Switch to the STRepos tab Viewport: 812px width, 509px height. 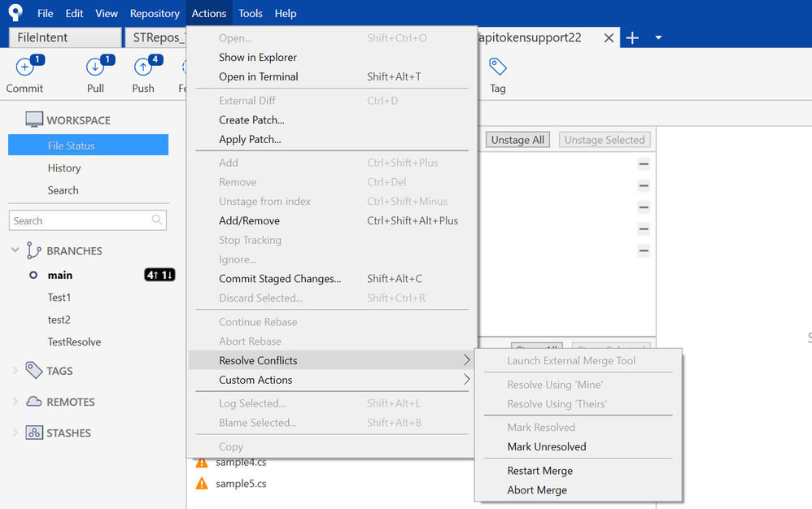pos(155,37)
